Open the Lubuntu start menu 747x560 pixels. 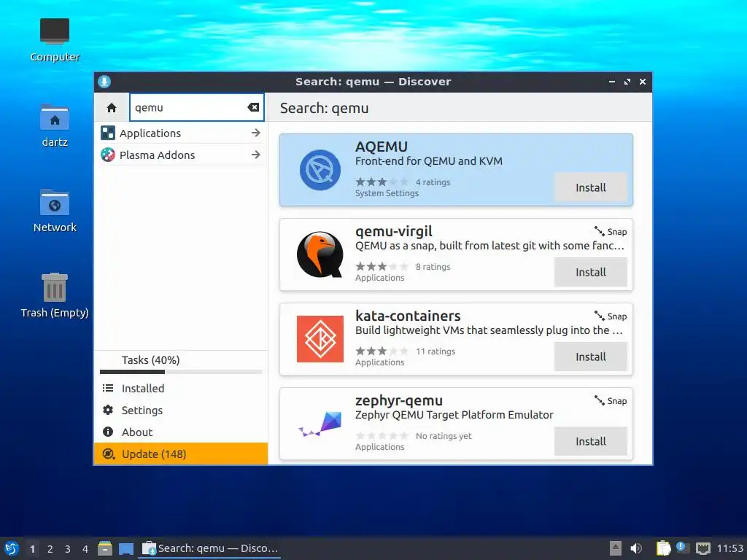(12, 548)
